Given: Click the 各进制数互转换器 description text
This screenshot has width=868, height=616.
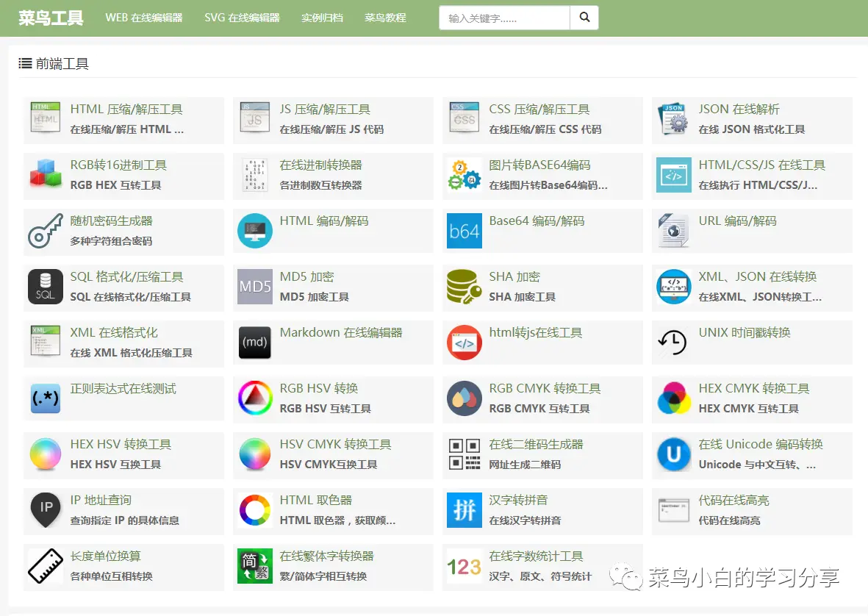Looking at the screenshot, I should [x=320, y=185].
